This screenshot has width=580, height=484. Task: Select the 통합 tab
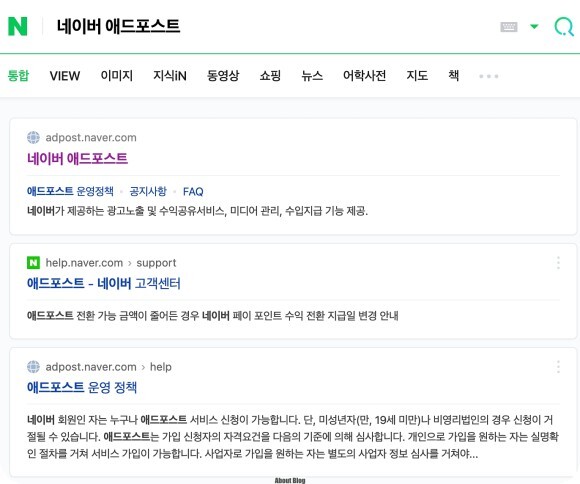pos(18,75)
